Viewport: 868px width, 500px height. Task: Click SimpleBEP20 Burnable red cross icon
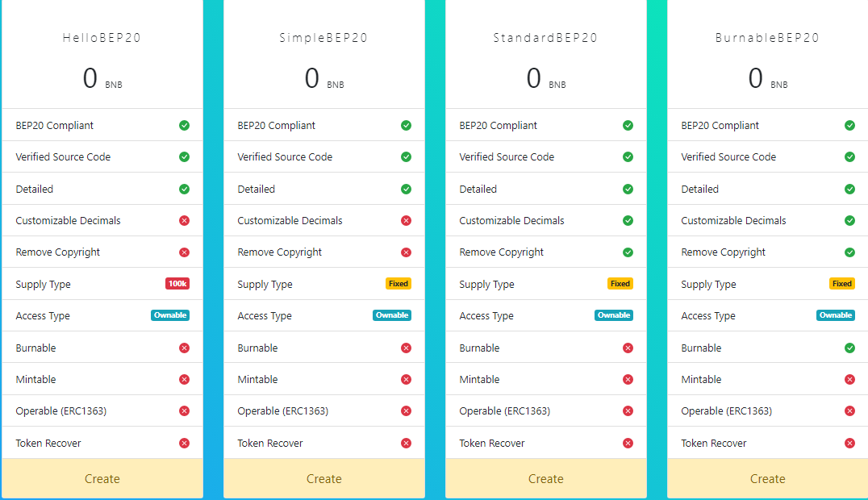(x=407, y=348)
